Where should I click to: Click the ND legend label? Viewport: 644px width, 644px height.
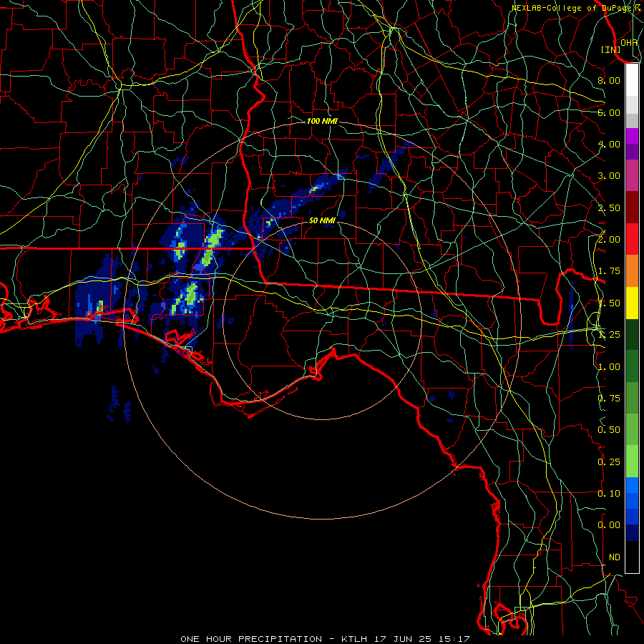click(615, 557)
